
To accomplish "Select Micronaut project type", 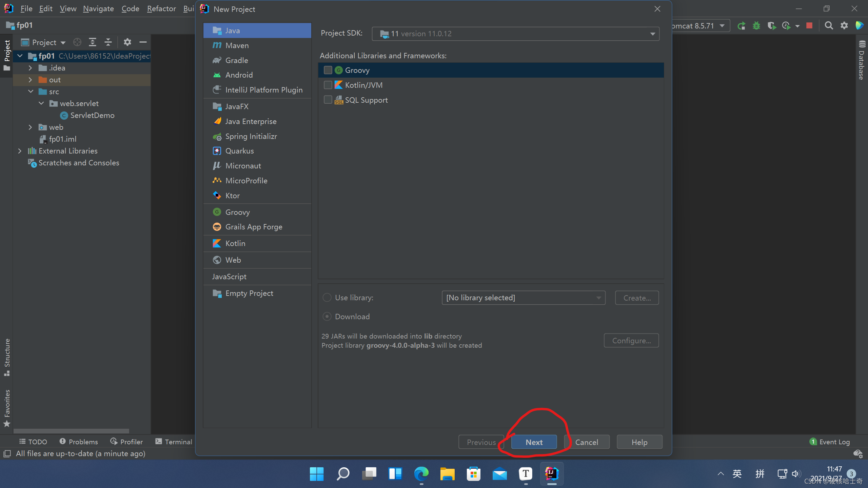I will [x=257, y=166].
